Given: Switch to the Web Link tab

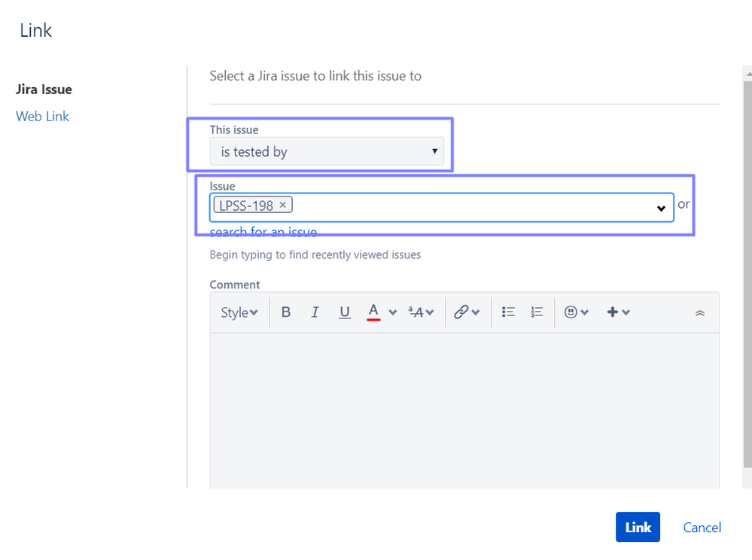Looking at the screenshot, I should pyautogui.click(x=42, y=117).
